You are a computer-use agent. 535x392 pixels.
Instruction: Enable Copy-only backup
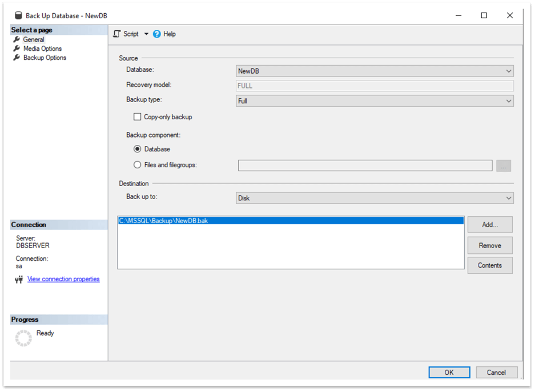tap(137, 116)
